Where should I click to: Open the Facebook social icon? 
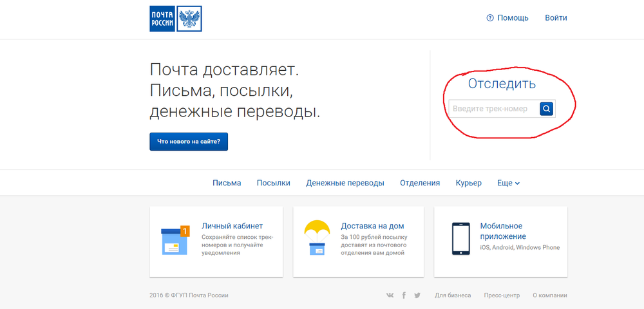click(404, 295)
